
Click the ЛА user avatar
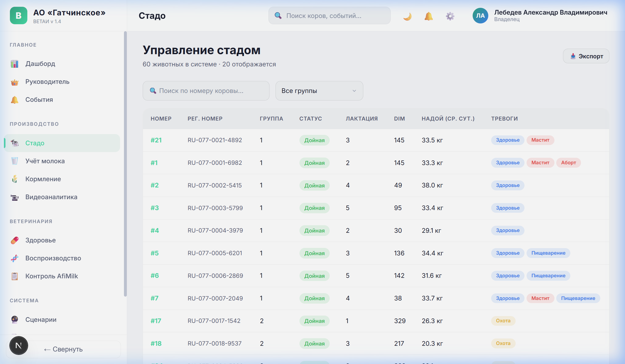tap(480, 16)
